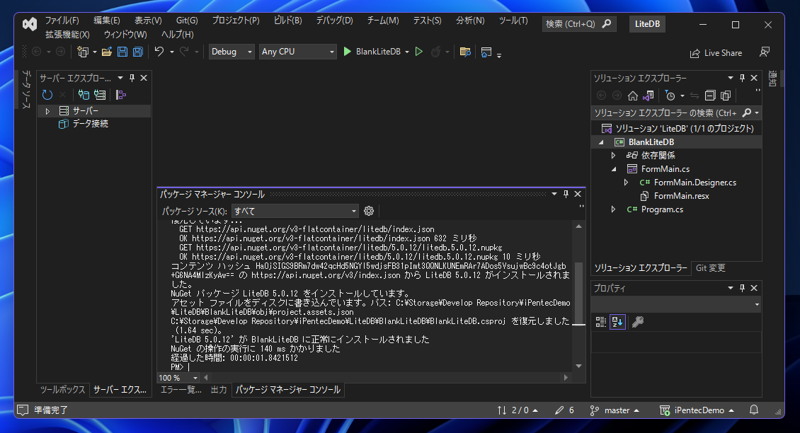Click the master branch button

[x=615, y=410]
